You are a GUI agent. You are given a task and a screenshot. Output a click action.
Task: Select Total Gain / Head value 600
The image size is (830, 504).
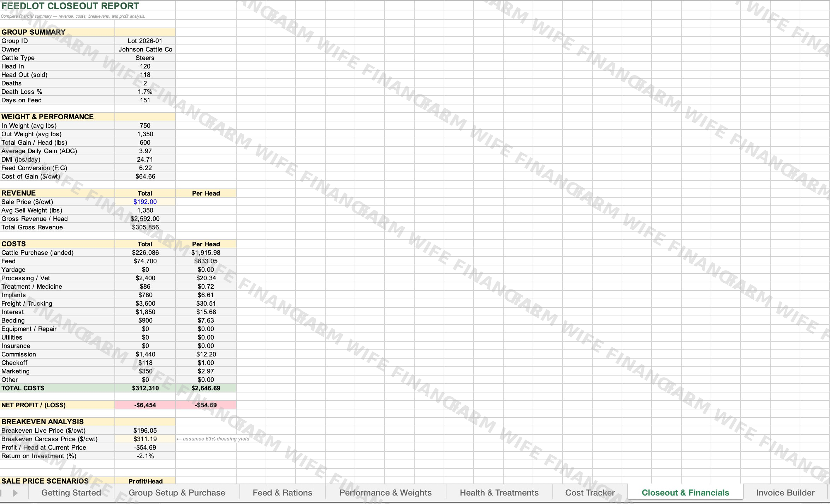tap(145, 143)
